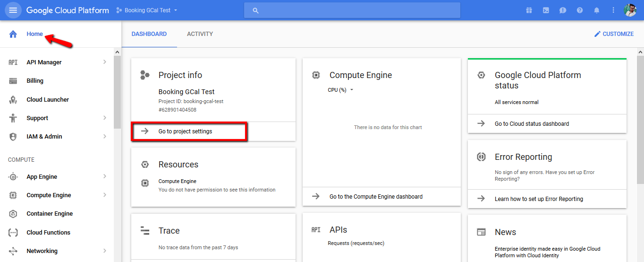Open the Booking GCal Test project selector

pyautogui.click(x=147, y=10)
